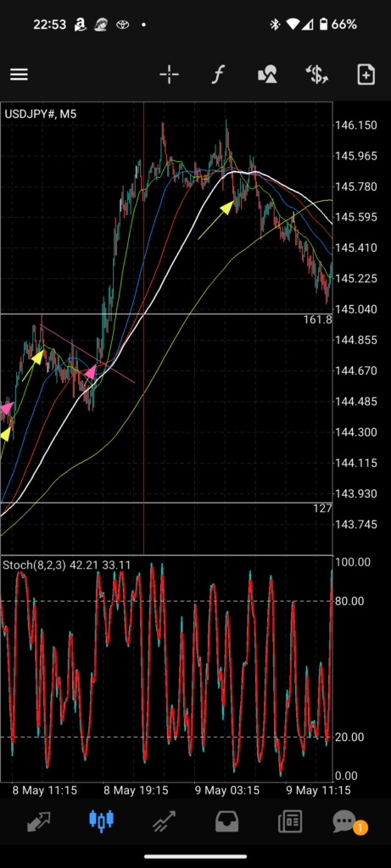Tap the 161.8 Fibonacci level label

coord(317,320)
